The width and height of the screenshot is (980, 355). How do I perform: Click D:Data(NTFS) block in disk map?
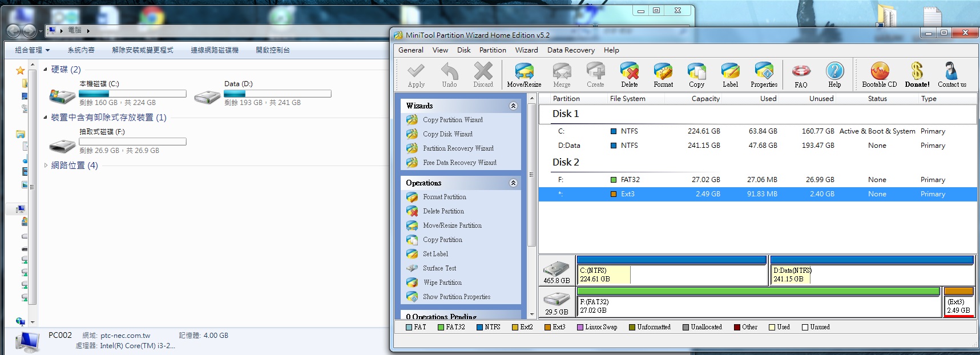(x=872, y=271)
